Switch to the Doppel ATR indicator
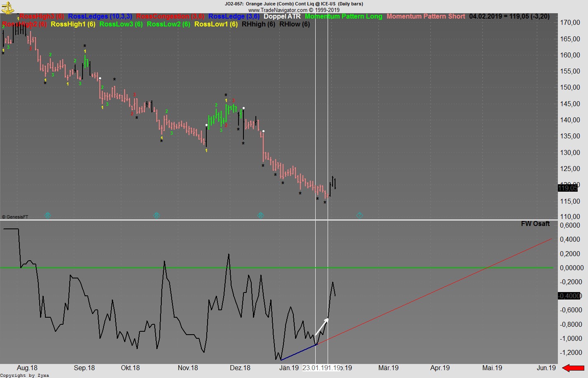The width and height of the screenshot is (588, 378). 283,17
